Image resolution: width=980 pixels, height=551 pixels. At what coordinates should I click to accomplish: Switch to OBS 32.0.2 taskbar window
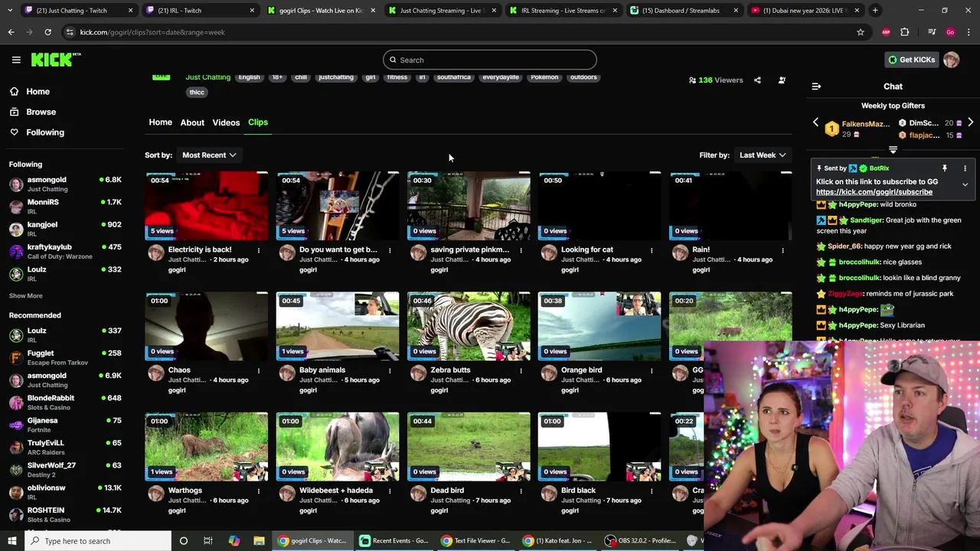(640, 541)
